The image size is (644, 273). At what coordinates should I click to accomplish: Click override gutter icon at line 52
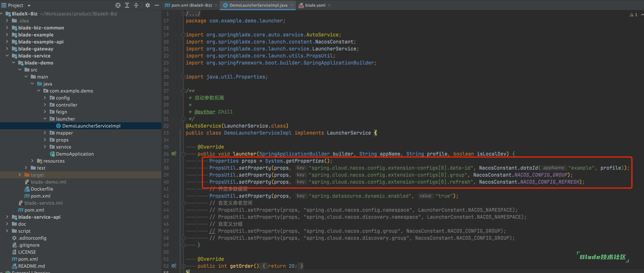[174, 266]
